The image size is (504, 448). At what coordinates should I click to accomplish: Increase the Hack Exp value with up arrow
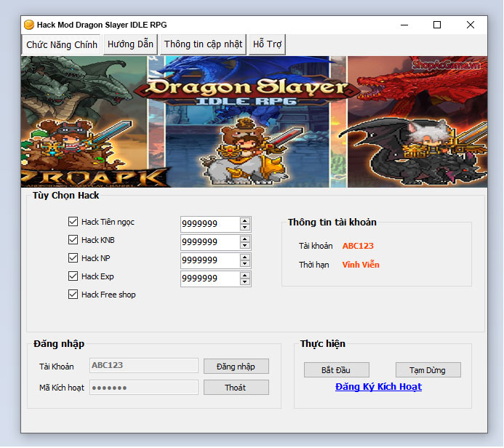[245, 276]
